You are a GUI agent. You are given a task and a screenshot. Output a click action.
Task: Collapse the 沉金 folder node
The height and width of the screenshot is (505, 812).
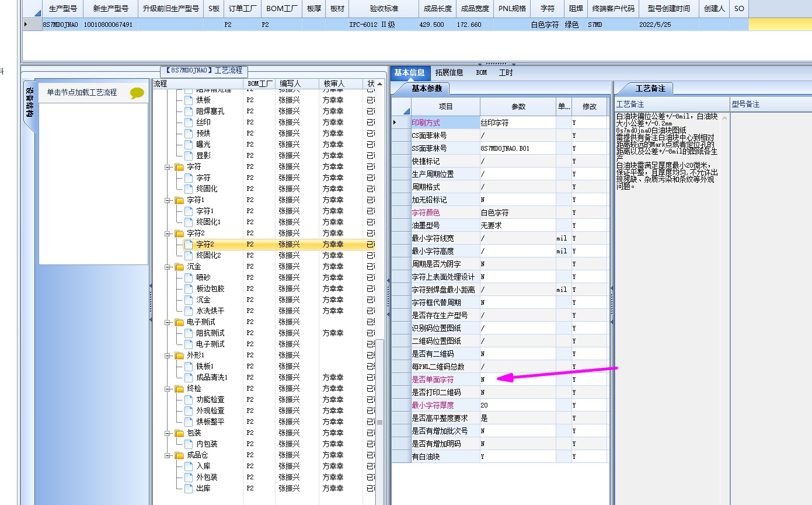click(168, 267)
